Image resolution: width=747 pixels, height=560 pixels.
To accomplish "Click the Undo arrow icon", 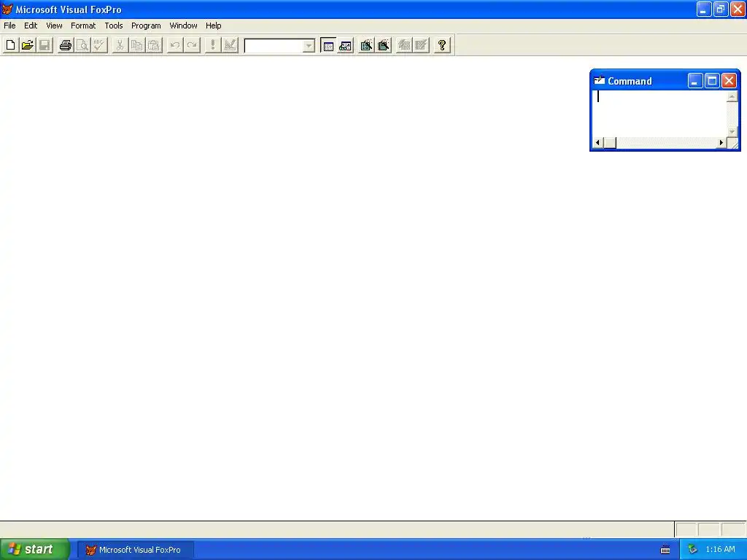I will pyautogui.click(x=175, y=45).
